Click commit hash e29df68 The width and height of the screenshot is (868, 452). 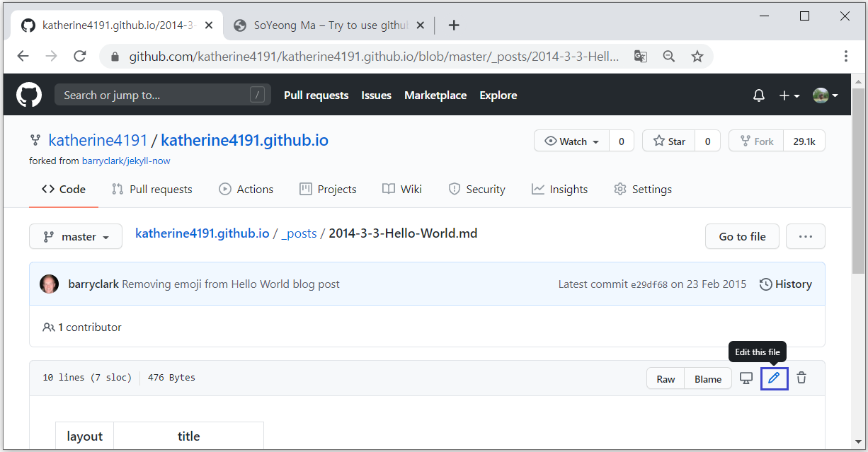(x=649, y=284)
